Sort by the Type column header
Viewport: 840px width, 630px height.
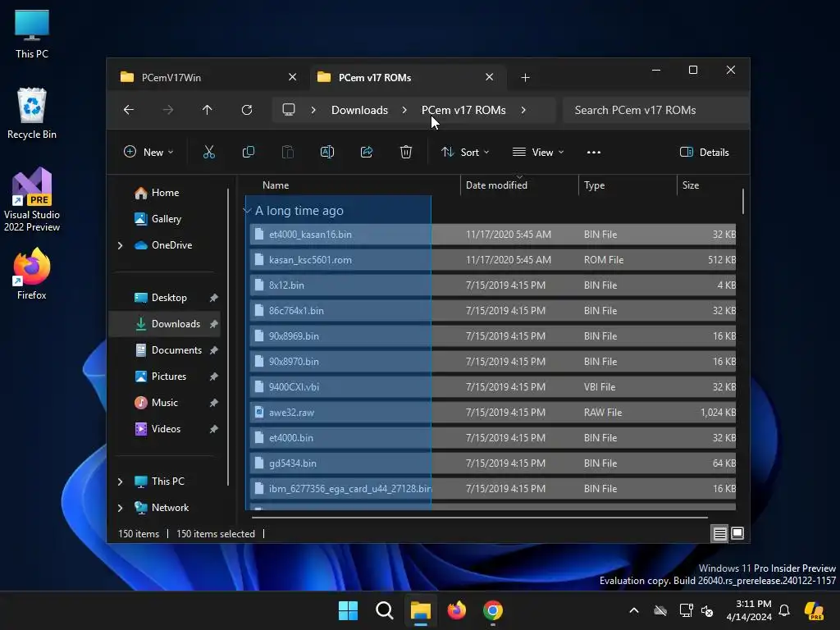(594, 185)
